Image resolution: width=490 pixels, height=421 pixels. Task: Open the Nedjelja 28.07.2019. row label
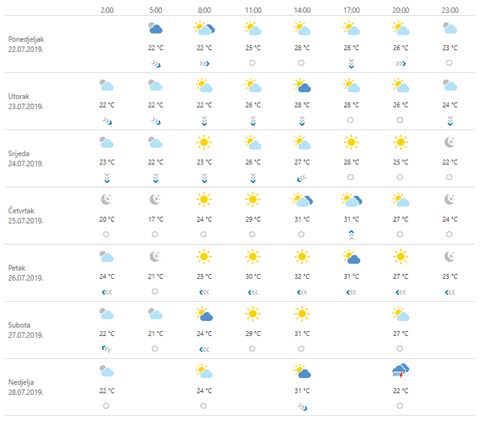pyautogui.click(x=26, y=387)
